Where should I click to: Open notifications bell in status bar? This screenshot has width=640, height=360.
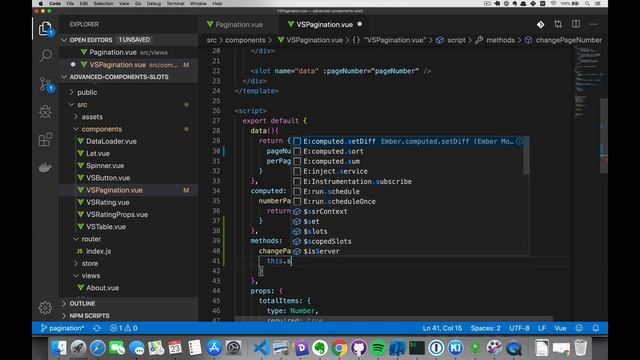coord(596,328)
